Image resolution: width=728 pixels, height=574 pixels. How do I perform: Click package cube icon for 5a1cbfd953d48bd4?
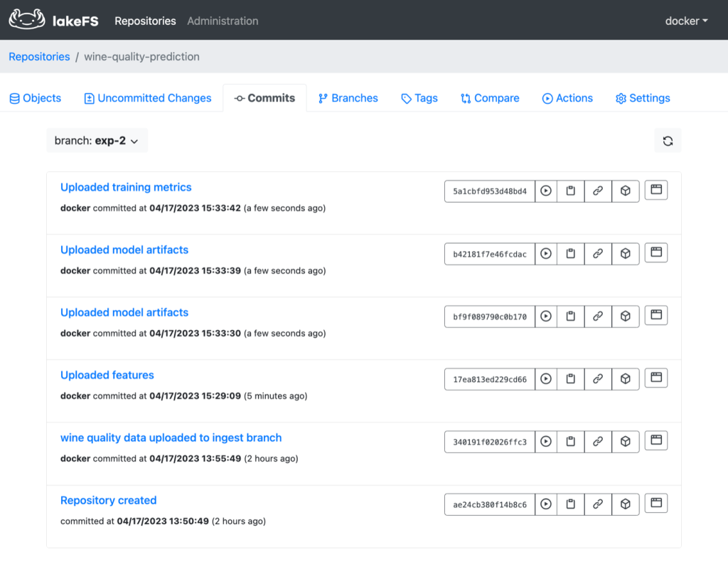point(626,191)
